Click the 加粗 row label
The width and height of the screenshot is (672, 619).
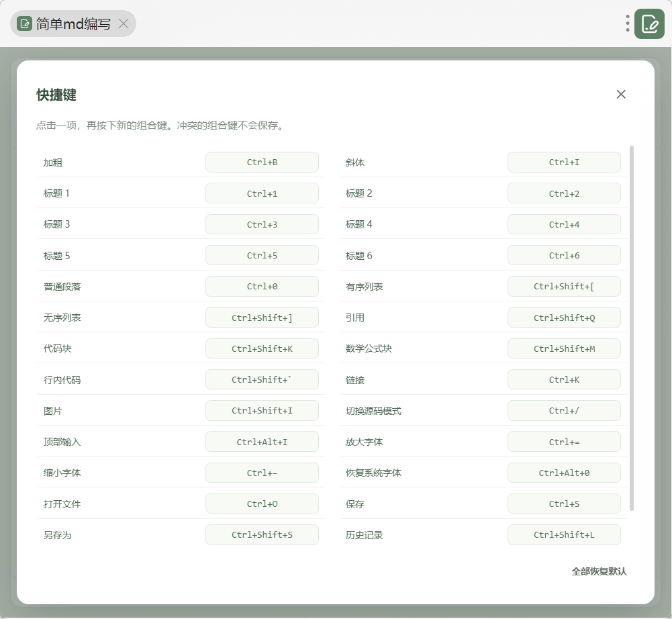tap(53, 162)
